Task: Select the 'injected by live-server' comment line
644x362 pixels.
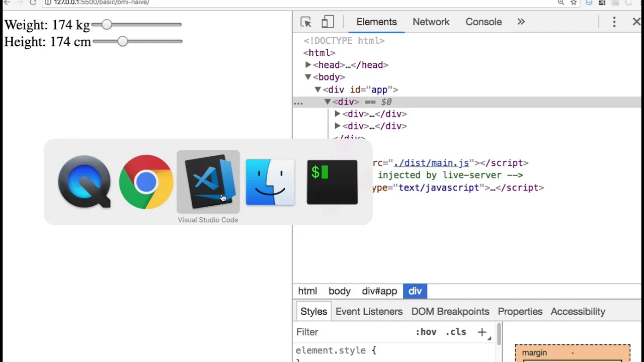Action: point(450,175)
